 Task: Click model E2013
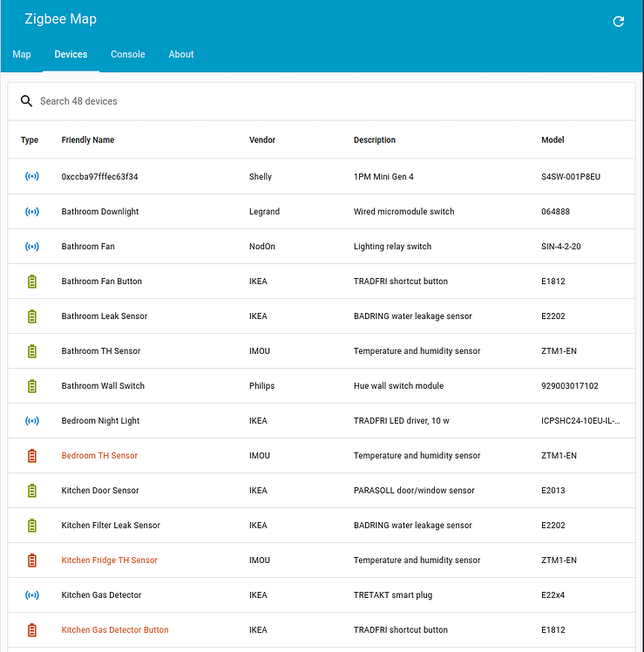553,490
